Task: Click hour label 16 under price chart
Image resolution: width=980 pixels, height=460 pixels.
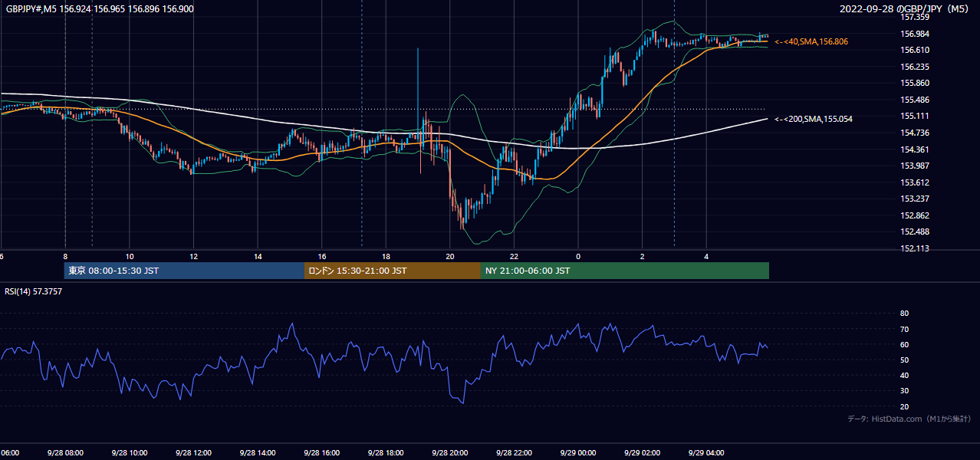Action: click(322, 257)
